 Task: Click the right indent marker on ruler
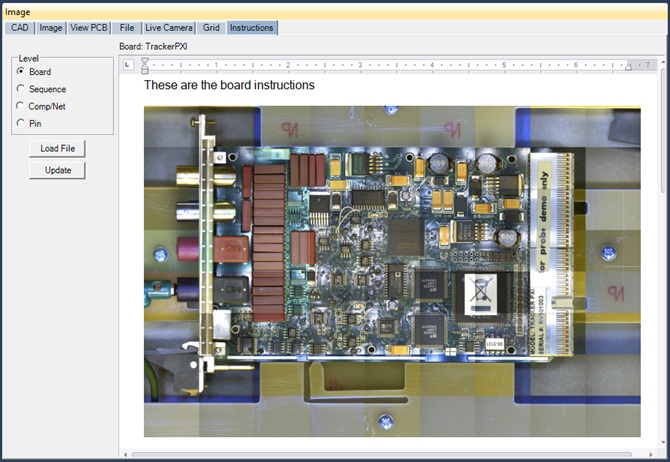(x=628, y=66)
